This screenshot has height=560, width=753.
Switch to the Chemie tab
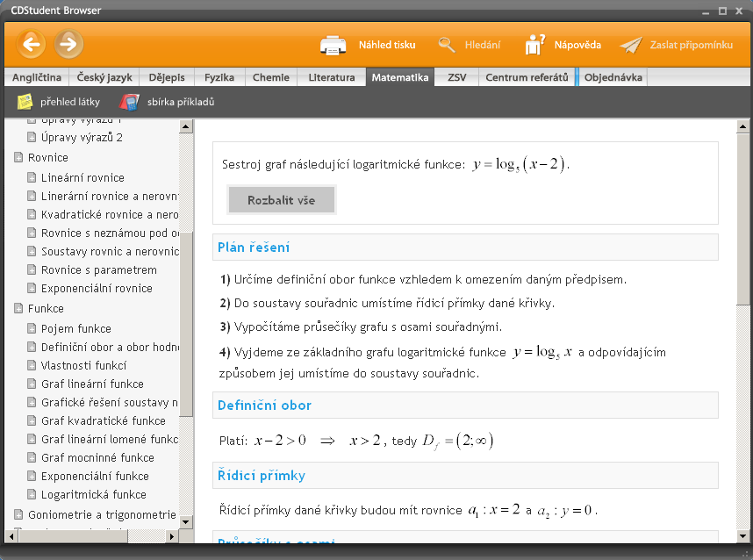pos(271,77)
